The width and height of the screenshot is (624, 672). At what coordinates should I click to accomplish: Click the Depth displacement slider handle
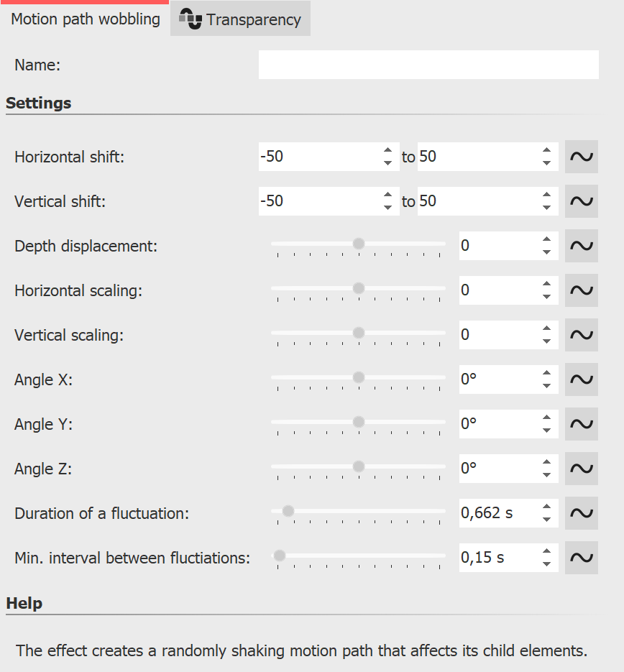(x=358, y=244)
